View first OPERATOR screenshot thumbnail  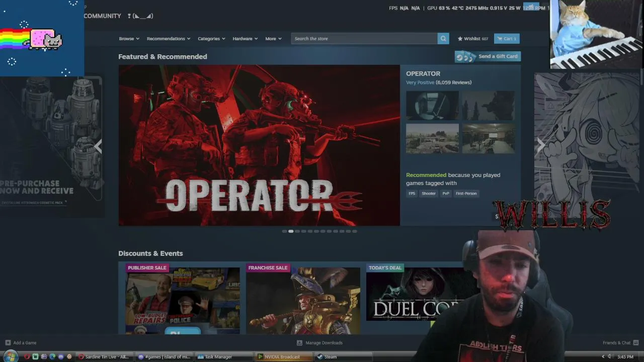coord(432,106)
